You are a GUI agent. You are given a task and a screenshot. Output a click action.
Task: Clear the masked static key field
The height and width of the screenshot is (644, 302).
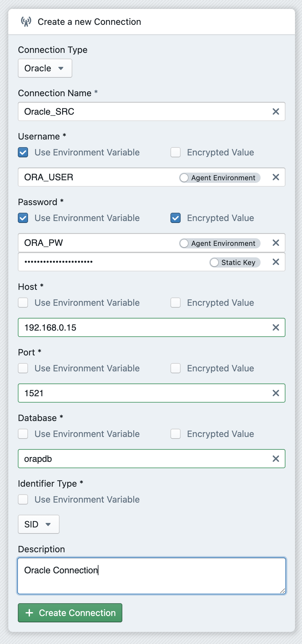point(276,262)
